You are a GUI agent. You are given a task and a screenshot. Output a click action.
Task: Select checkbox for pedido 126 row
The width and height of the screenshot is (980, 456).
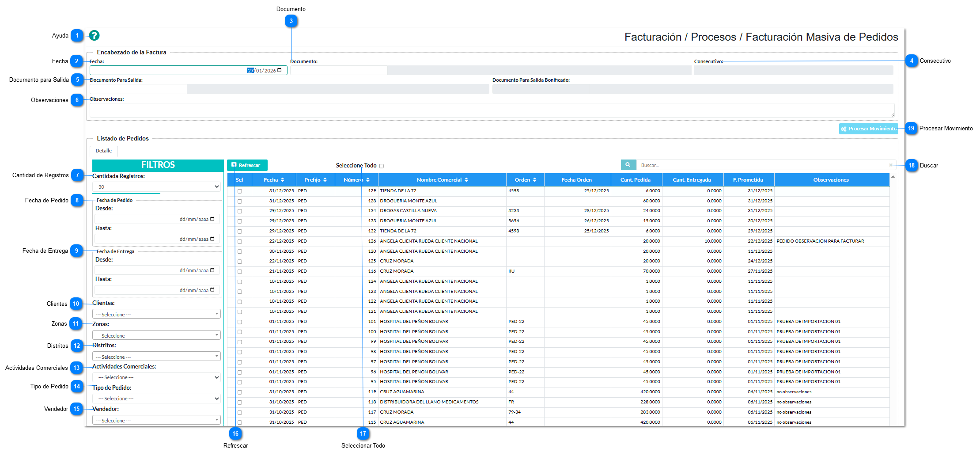tap(240, 242)
